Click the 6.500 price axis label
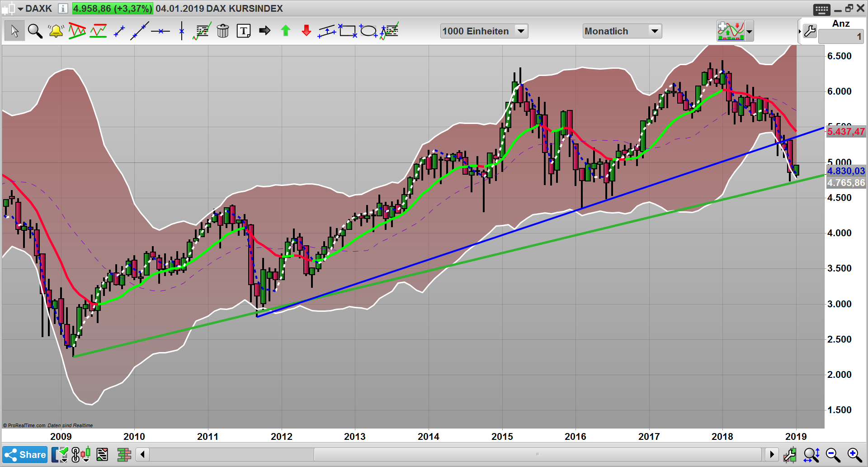The image size is (868, 467). tap(839, 56)
